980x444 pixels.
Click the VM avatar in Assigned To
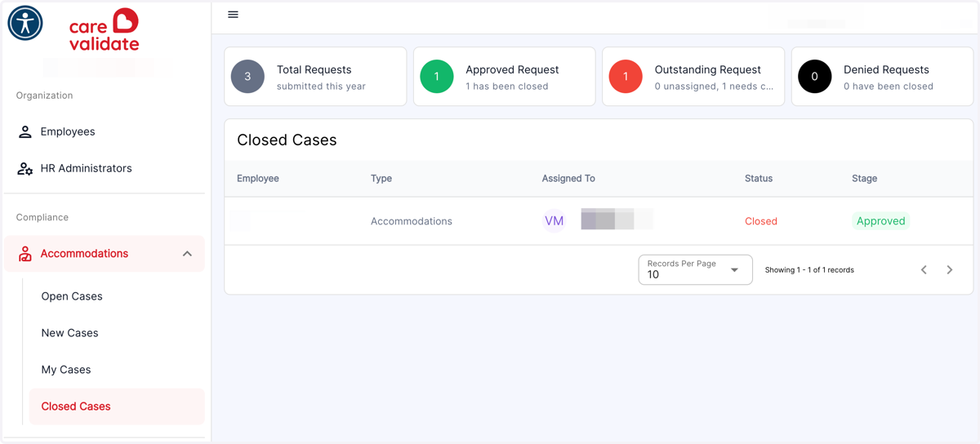[554, 221]
